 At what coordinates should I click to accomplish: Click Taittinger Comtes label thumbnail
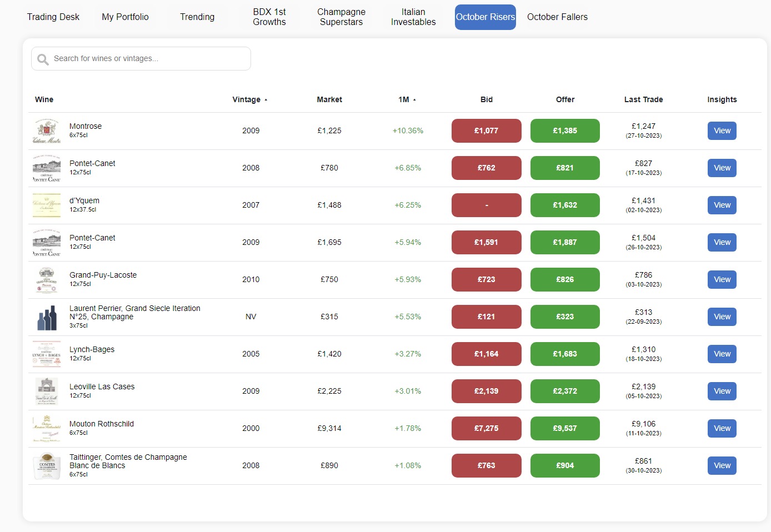point(47,466)
